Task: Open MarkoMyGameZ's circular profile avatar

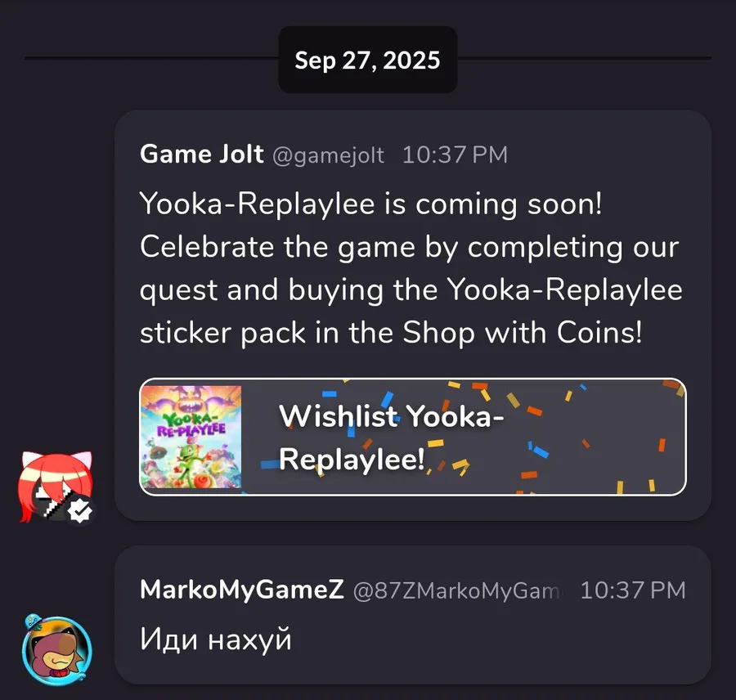Action: pos(57,651)
